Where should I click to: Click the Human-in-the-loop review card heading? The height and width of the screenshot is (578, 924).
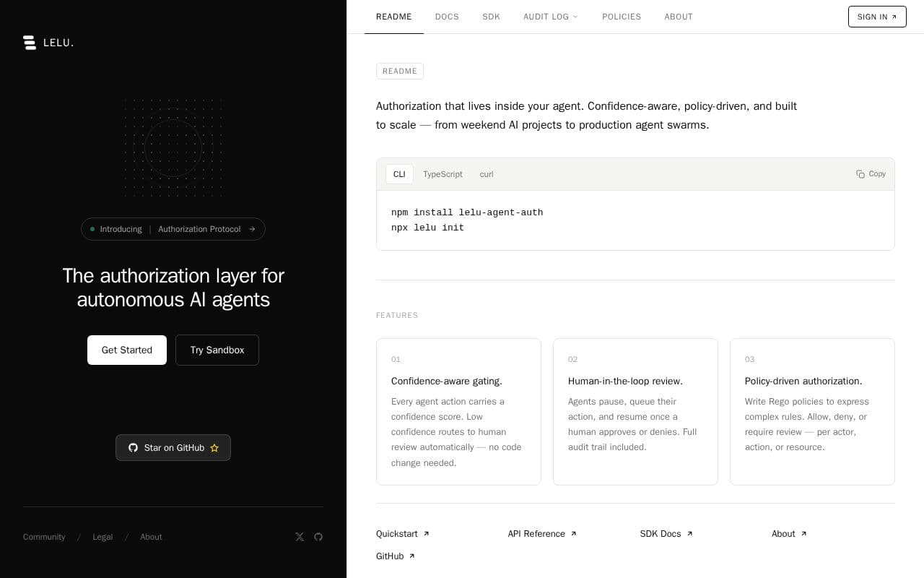click(x=625, y=381)
